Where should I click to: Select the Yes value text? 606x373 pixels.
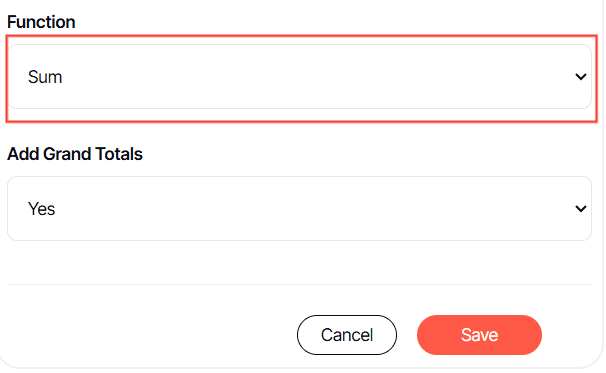coord(41,209)
